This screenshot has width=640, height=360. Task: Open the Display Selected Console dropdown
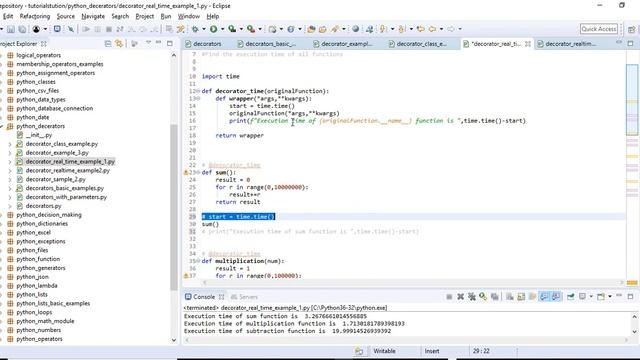[x=591, y=297]
